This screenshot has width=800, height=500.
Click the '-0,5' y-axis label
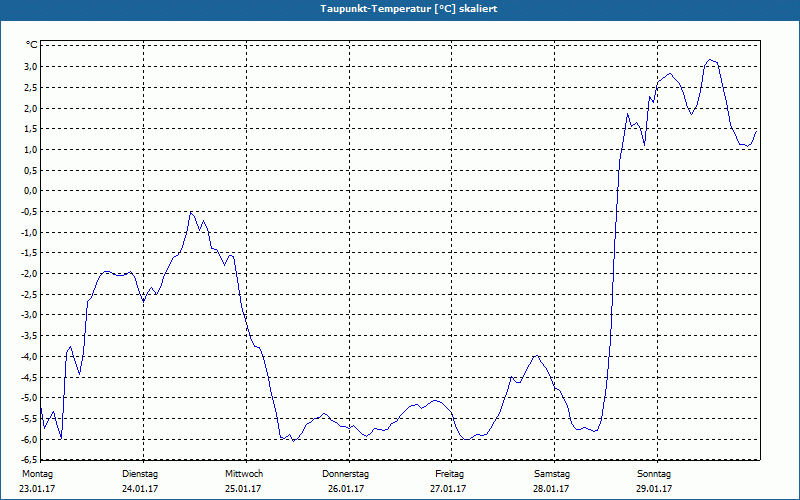(x=29, y=212)
